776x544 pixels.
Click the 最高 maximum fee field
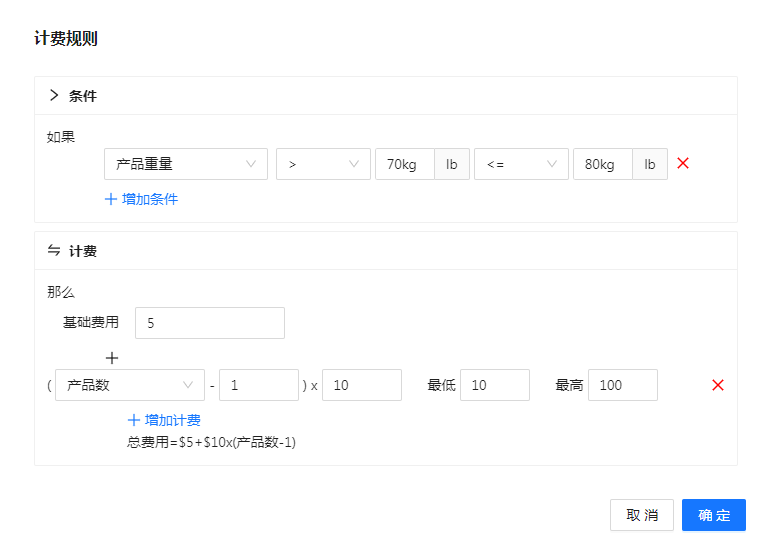622,385
